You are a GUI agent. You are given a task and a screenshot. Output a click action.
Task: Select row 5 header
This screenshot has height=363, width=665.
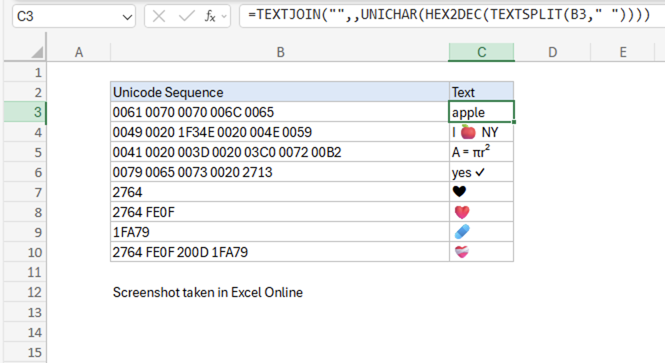click(25, 152)
